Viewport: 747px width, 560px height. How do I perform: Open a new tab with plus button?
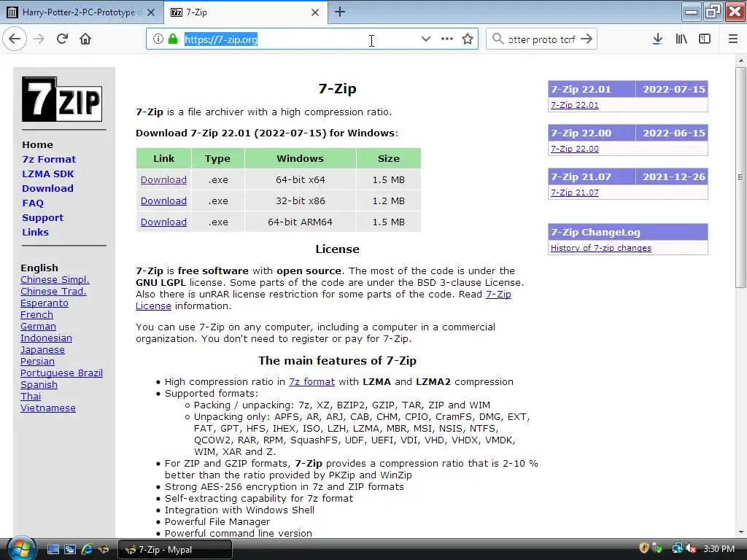[x=340, y=12]
